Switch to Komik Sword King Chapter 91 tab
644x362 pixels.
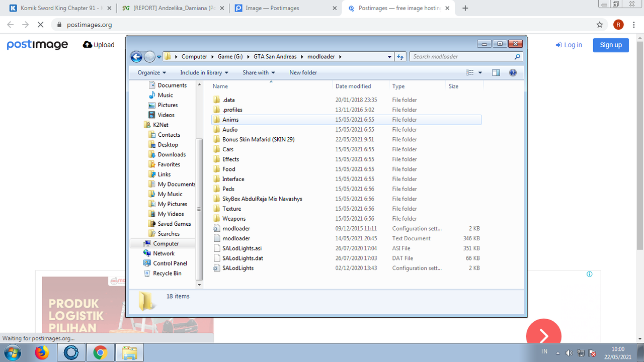(x=60, y=8)
